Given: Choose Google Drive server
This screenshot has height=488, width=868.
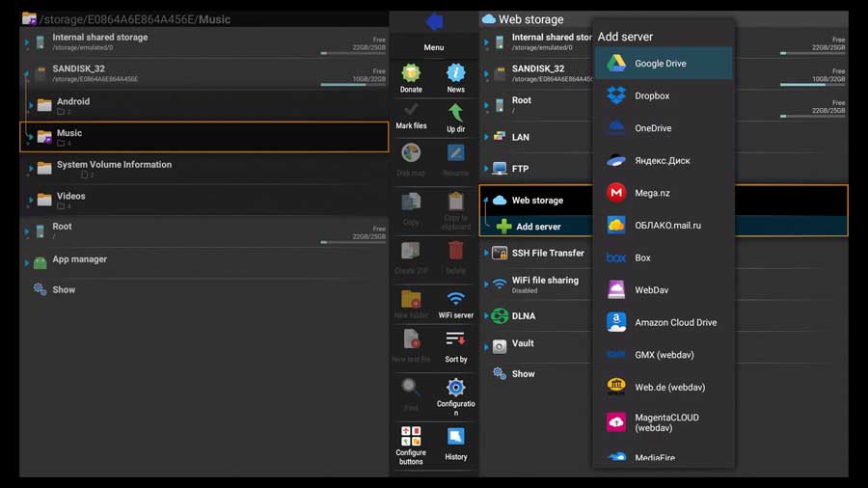Looking at the screenshot, I should click(664, 63).
